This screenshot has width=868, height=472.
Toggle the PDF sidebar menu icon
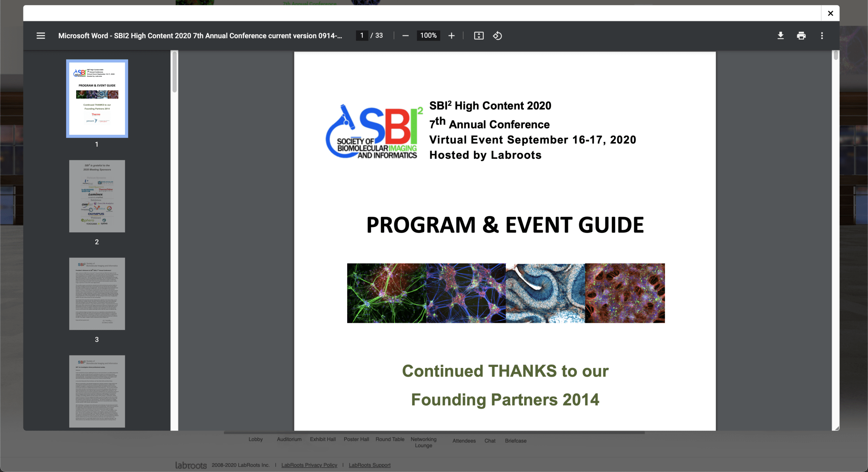click(x=41, y=36)
